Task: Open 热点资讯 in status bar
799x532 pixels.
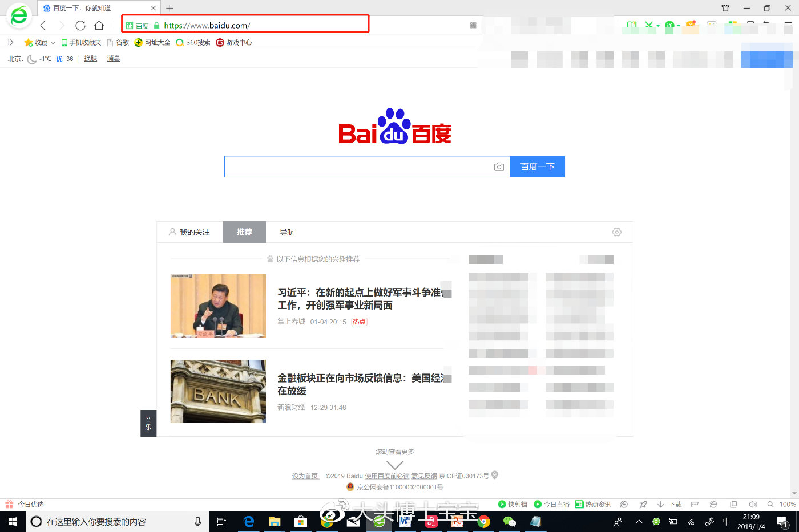Action: [593, 505]
